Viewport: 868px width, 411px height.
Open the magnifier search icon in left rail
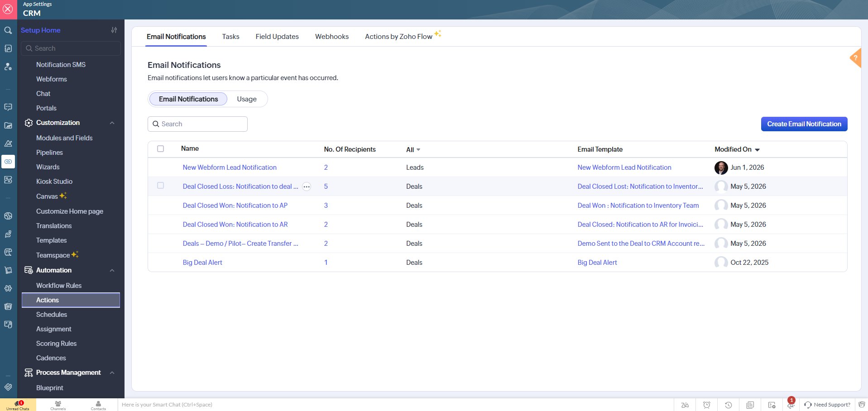8,30
